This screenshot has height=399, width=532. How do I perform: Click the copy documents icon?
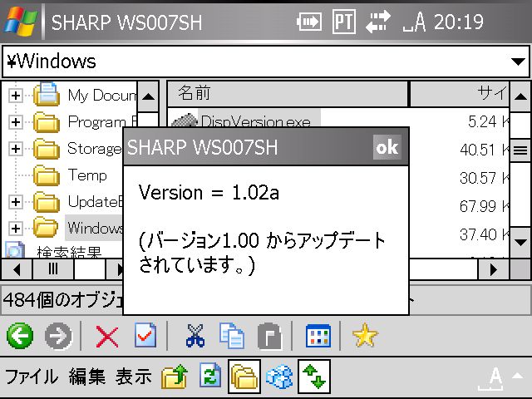click(x=232, y=336)
